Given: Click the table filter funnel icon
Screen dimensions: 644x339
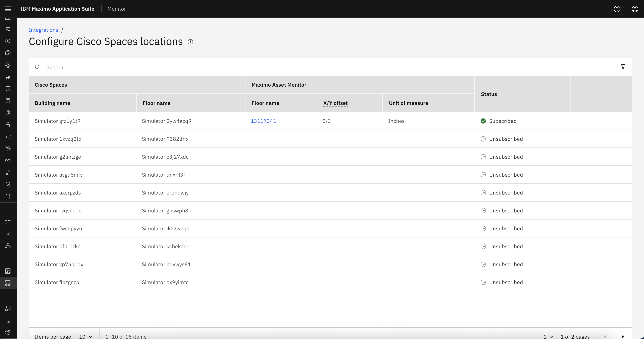Looking at the screenshot, I should click(623, 66).
